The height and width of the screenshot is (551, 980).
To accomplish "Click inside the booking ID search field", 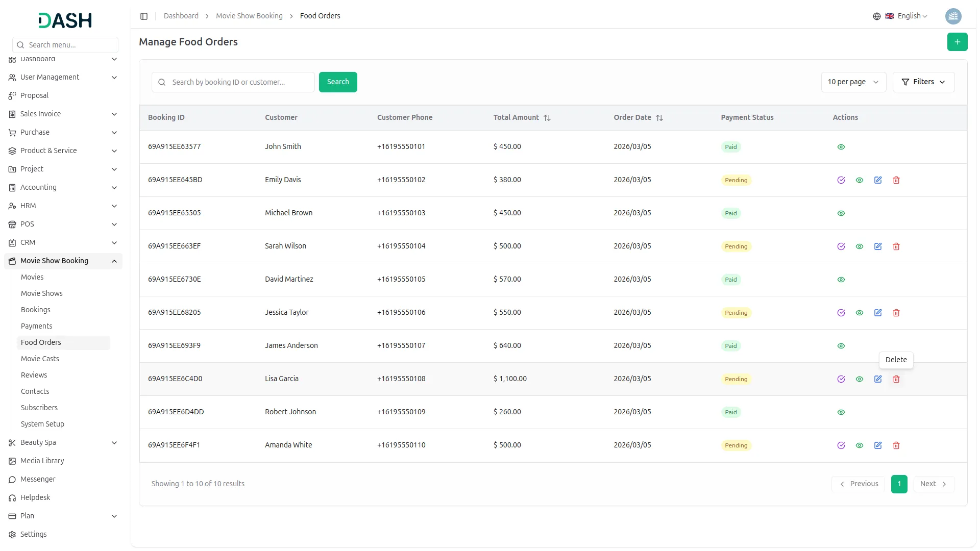I will pos(235,82).
